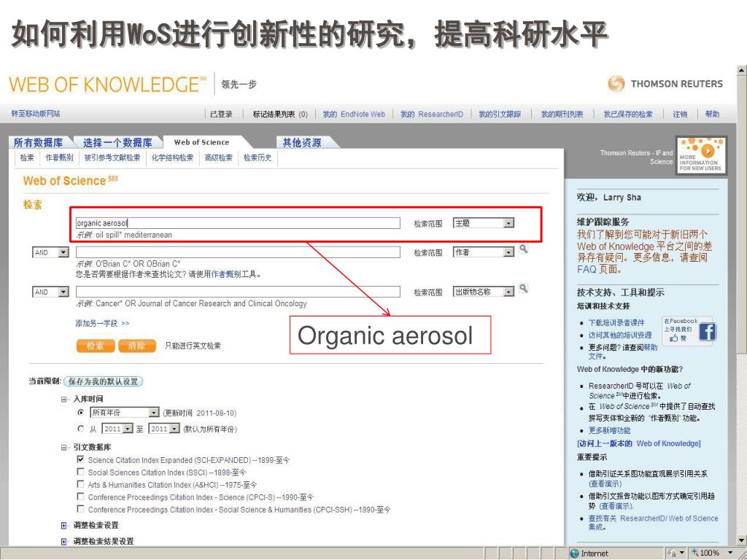Click the 帮助 help link in header

click(x=712, y=114)
